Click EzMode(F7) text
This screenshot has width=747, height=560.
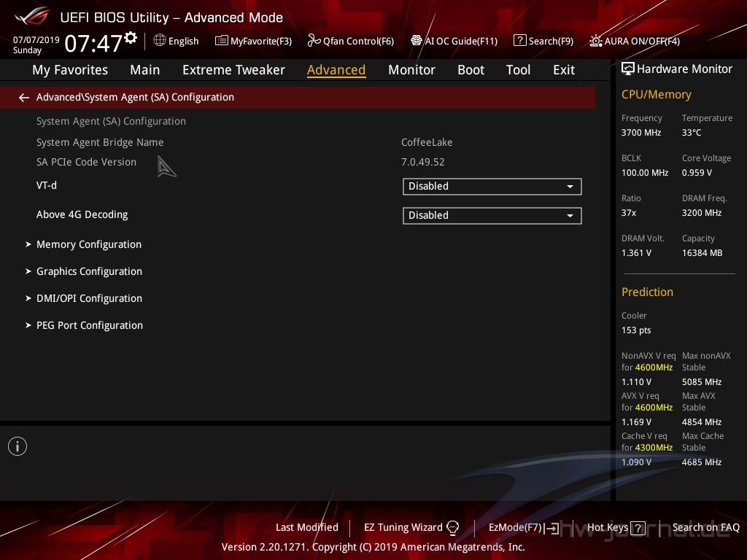516,528
